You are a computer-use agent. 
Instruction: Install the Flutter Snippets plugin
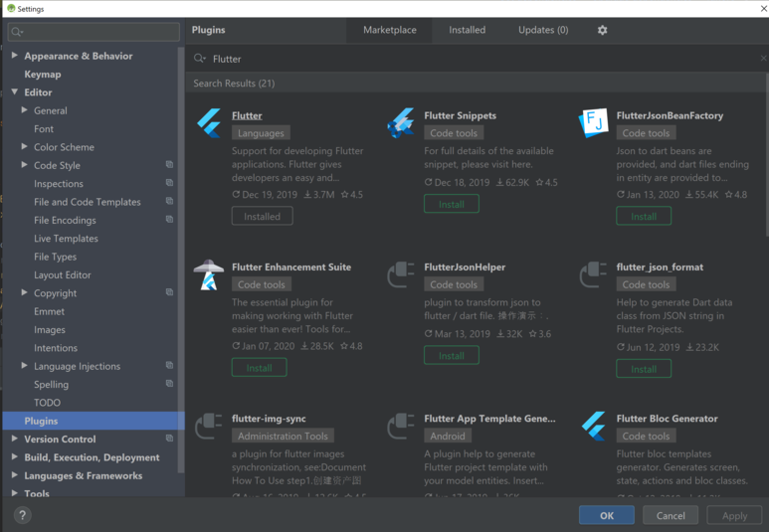coord(452,204)
